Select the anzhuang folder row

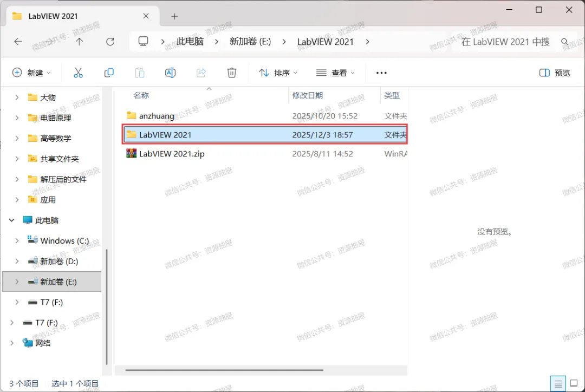265,116
